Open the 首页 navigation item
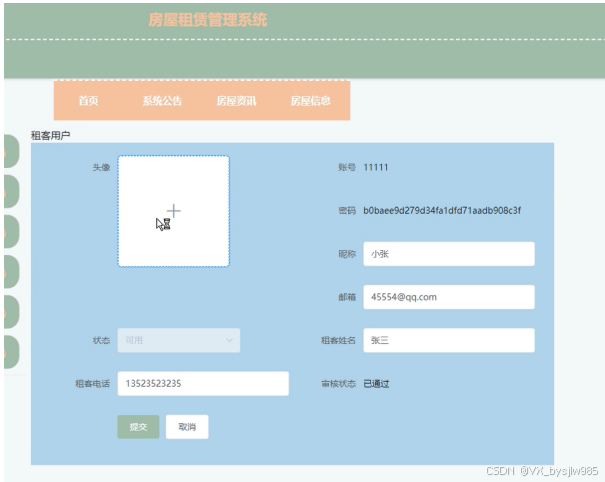 pyautogui.click(x=88, y=101)
